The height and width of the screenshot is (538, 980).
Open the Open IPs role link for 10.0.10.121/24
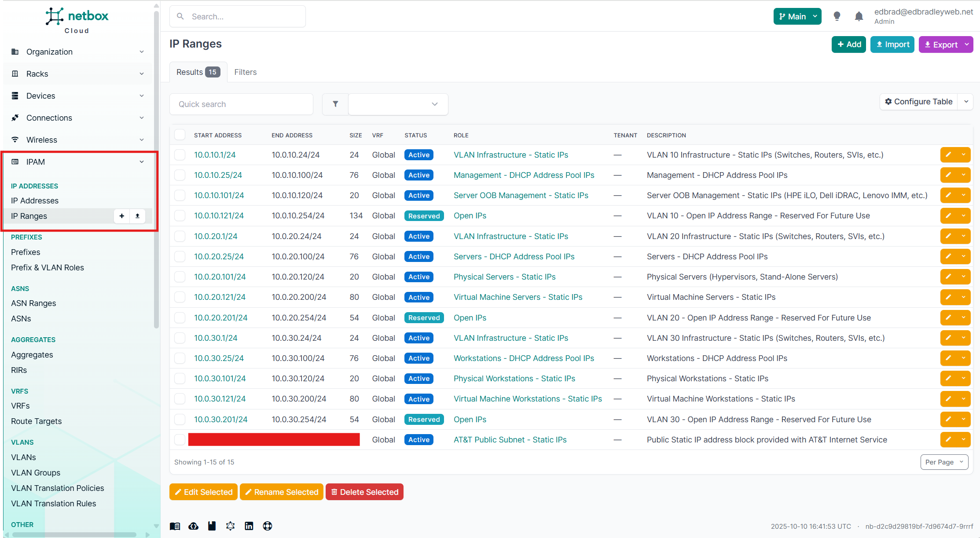pos(470,215)
